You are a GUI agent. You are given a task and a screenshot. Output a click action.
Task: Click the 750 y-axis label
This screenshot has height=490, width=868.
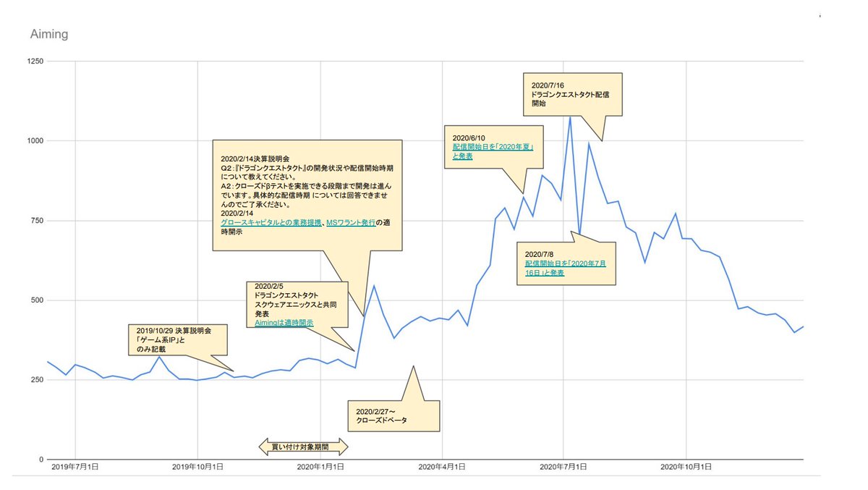(x=37, y=221)
